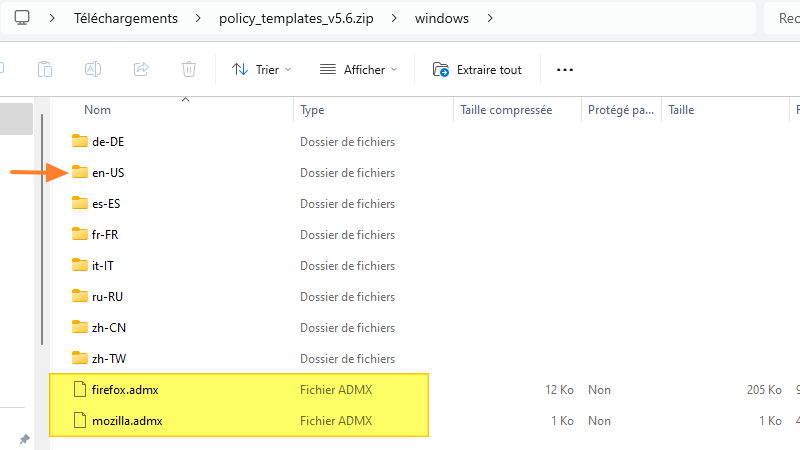Select the mozilla.admx file name
800x450 pixels.
[127, 421]
